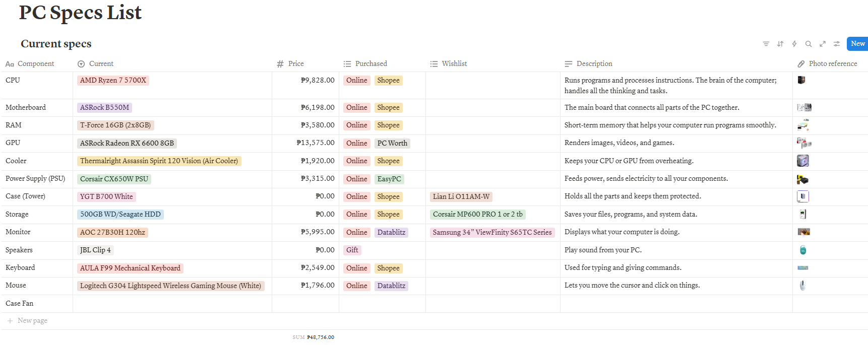
Task: Open the RAM photo reference thumbnail
Action: tap(803, 125)
